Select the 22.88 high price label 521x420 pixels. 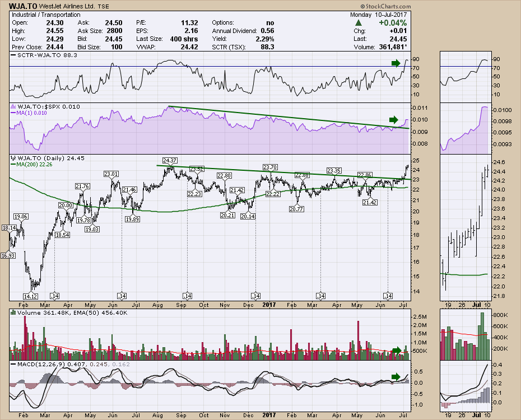click(302, 175)
